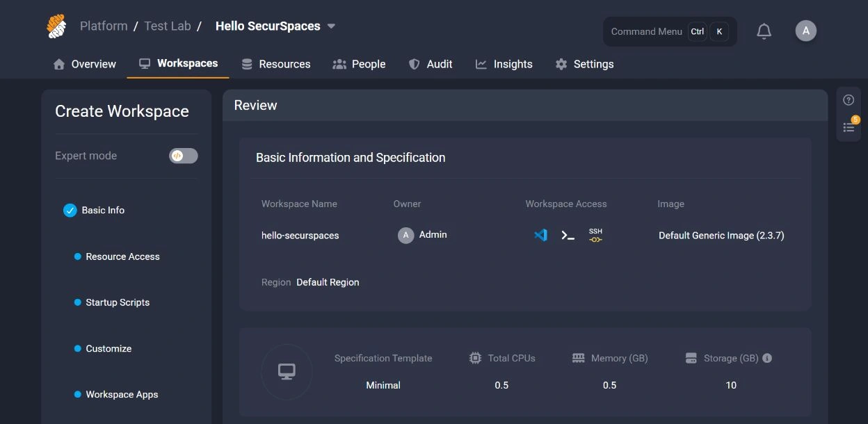The height and width of the screenshot is (424, 868).
Task: View the Insights tab
Action: pos(504,64)
